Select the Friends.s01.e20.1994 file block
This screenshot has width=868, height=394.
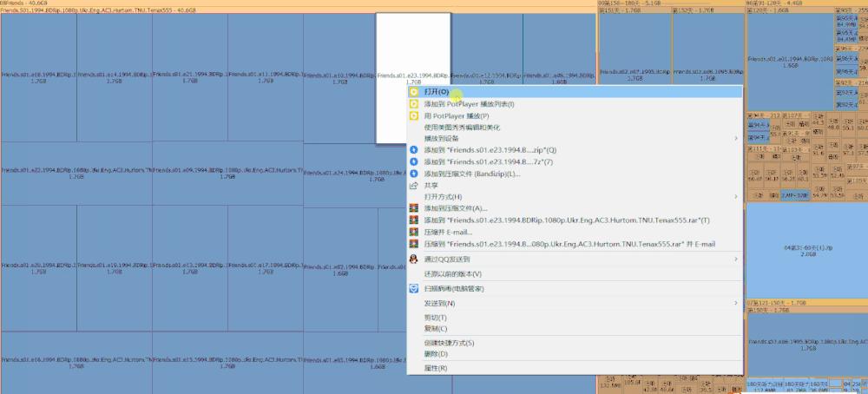coord(38,268)
